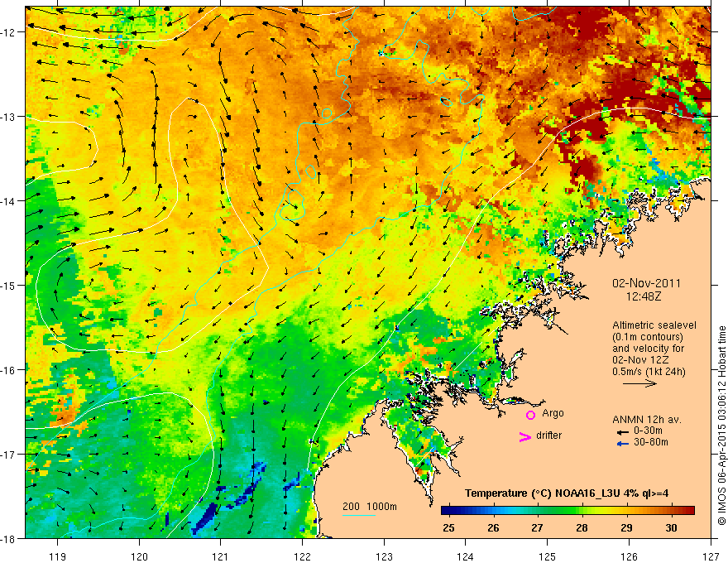Click the '0.5m/s (1kt 24h)' label
Image resolution: width=728 pixels, height=563 pixels.
[649, 372]
